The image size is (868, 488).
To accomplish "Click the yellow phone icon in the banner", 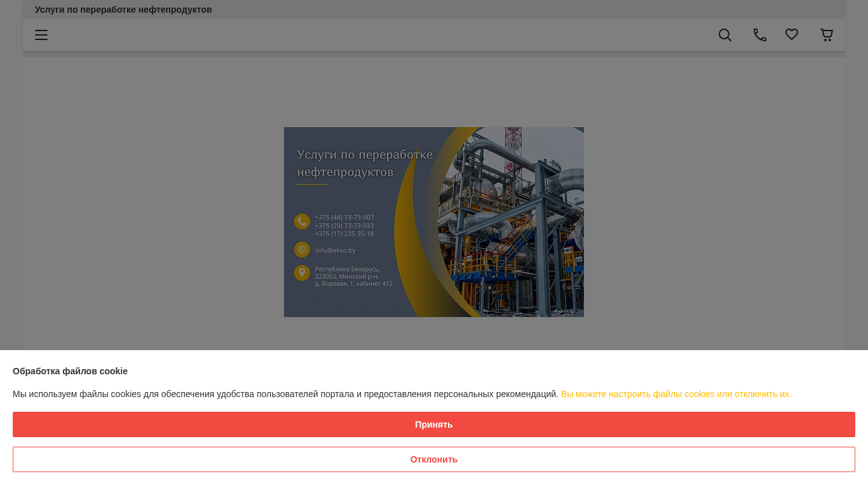I will click(302, 221).
